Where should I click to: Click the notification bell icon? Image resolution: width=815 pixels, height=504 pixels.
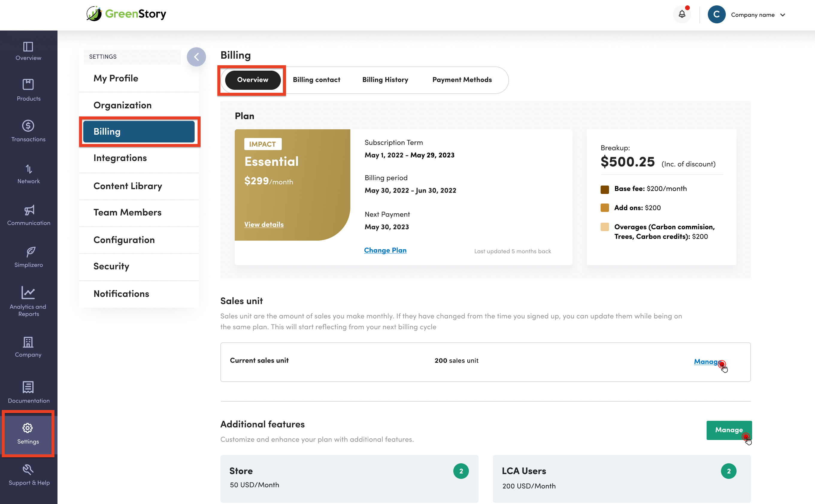[x=682, y=15]
